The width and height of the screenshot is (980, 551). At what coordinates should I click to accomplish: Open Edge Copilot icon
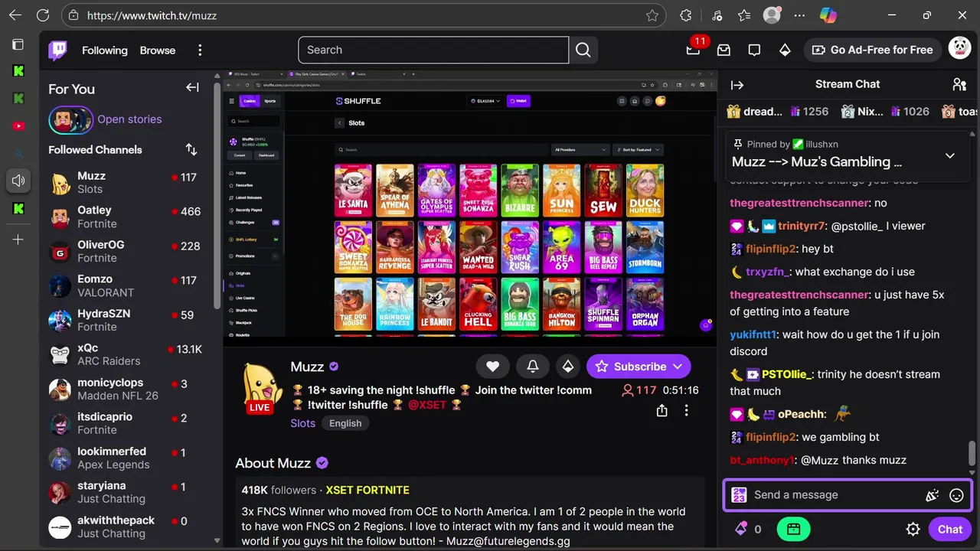[x=828, y=15]
